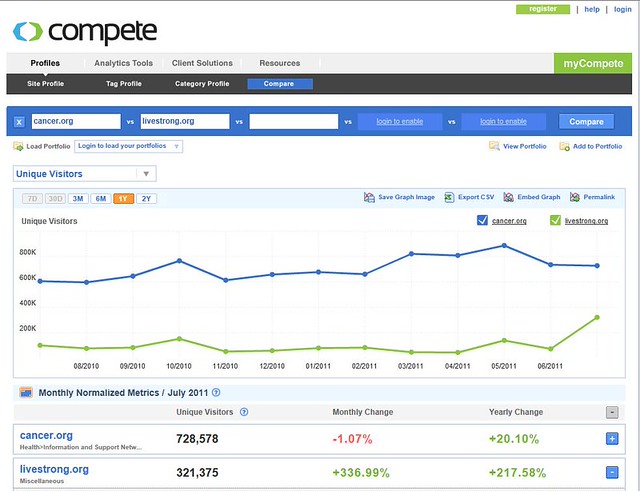Toggle the livestrong.org graph legend checkbox
640x491 pixels.
556,220
